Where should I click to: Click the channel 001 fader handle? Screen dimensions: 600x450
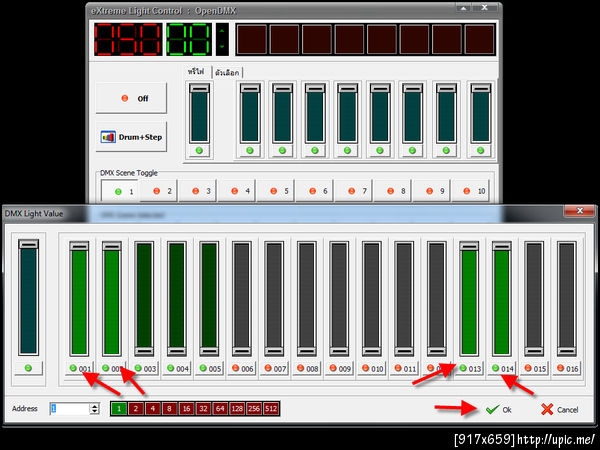click(x=79, y=246)
